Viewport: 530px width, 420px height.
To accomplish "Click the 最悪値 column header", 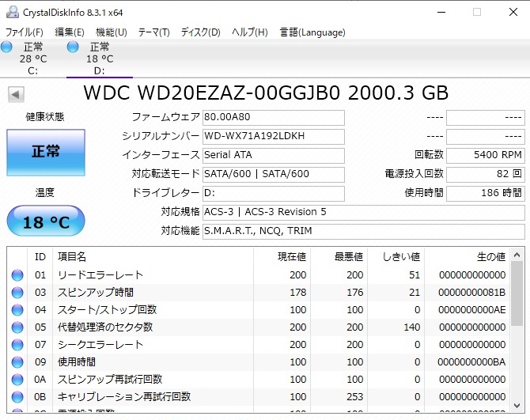I will tap(339, 257).
